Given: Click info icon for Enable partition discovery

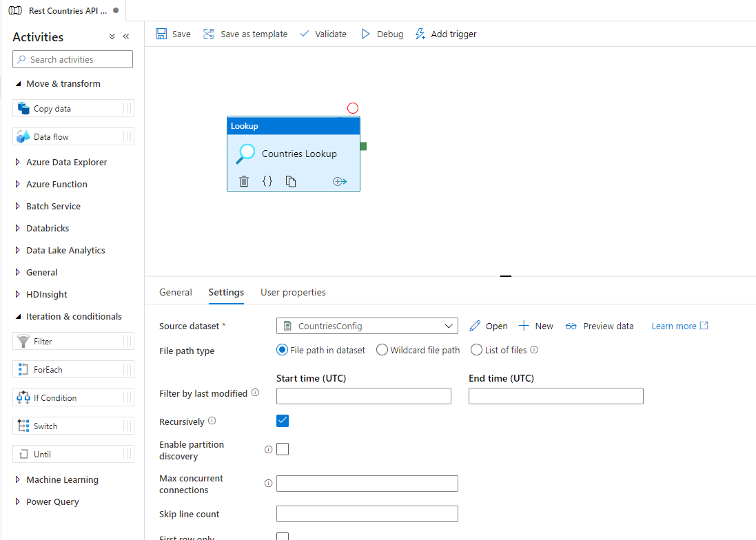Looking at the screenshot, I should tap(269, 450).
